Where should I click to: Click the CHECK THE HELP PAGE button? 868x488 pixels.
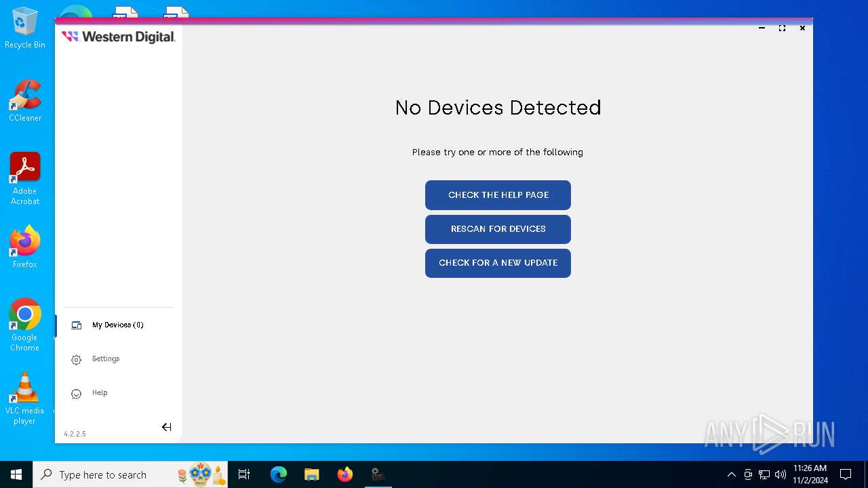tap(498, 195)
